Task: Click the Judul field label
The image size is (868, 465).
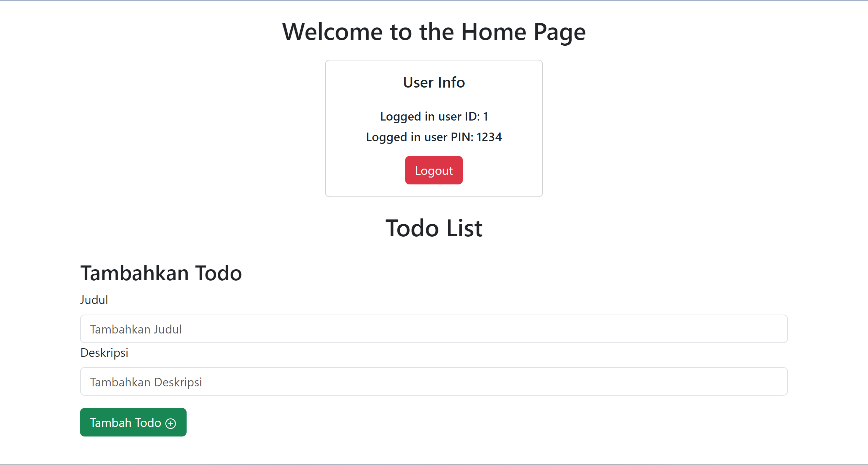Action: (x=94, y=300)
